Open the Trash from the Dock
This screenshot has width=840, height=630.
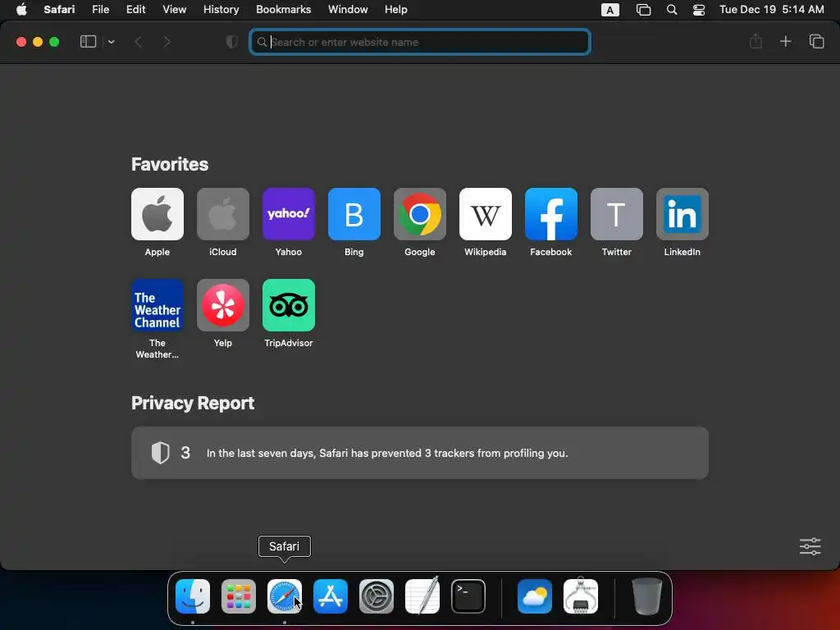[646, 596]
